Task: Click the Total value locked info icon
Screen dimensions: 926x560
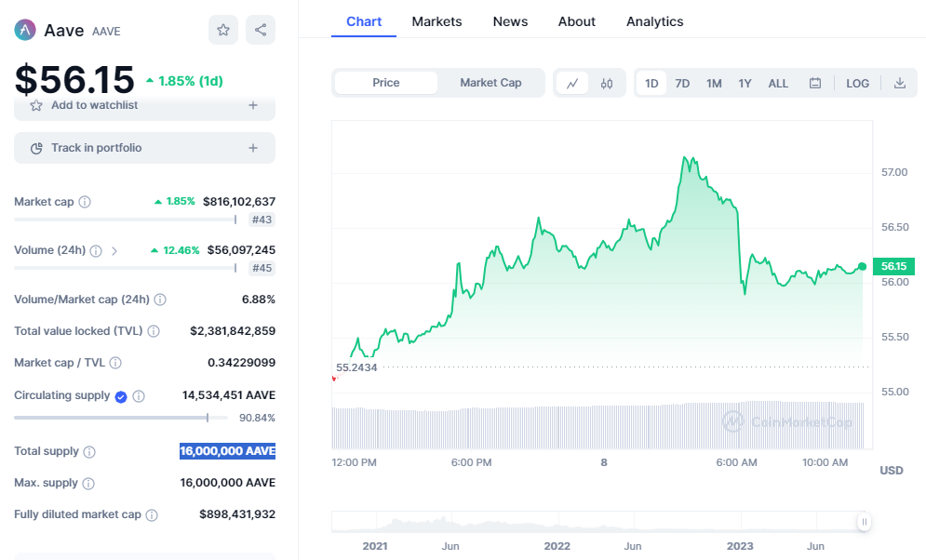Action: (x=154, y=331)
